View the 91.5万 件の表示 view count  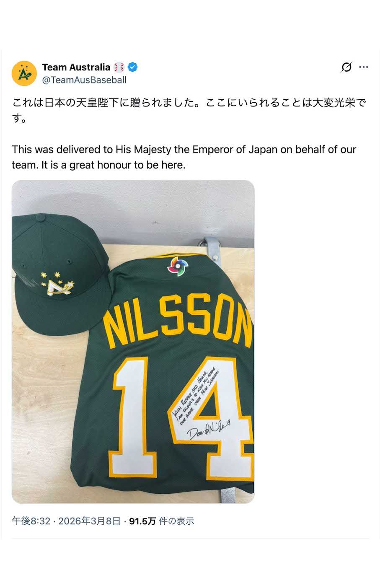[162, 521]
